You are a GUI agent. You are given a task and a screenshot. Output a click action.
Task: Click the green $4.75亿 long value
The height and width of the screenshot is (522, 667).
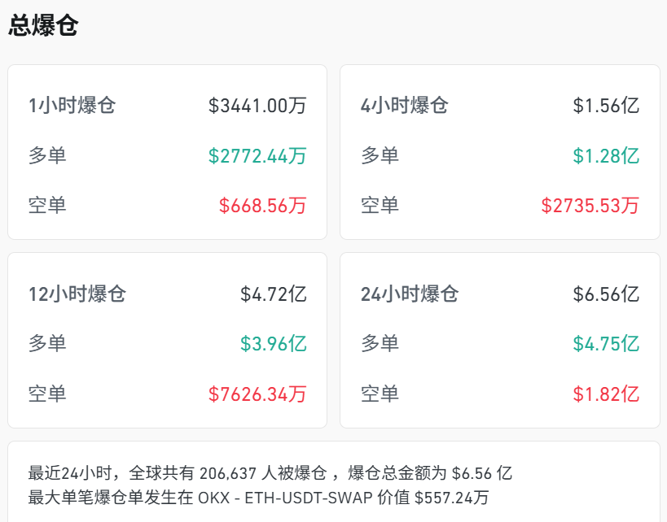[x=605, y=344]
